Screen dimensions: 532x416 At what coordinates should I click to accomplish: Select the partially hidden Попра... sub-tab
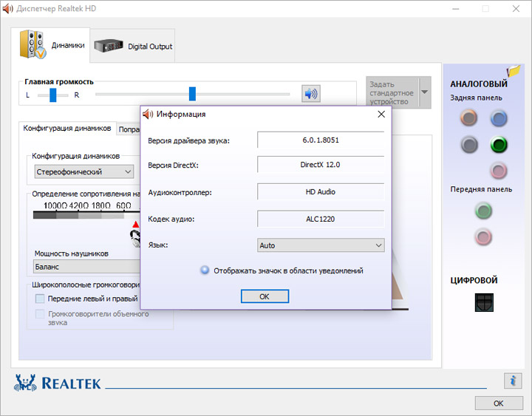129,129
